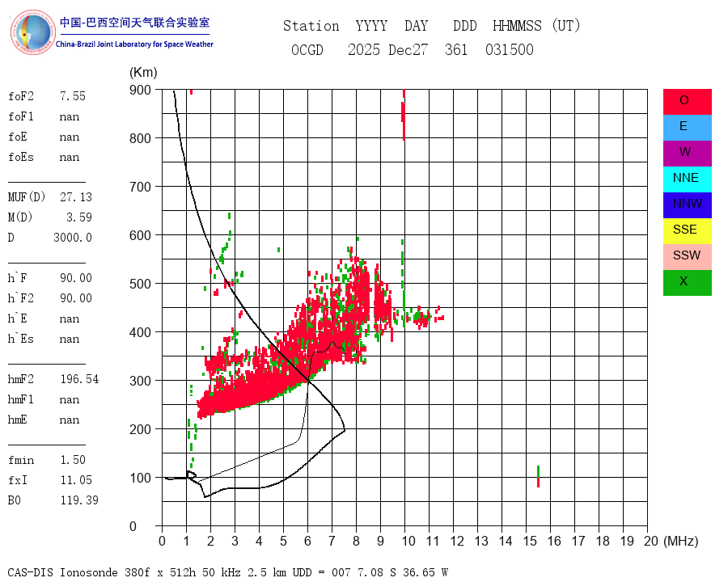The image size is (728, 582).
Task: Click the B0 value 119.39
Action: (79, 500)
